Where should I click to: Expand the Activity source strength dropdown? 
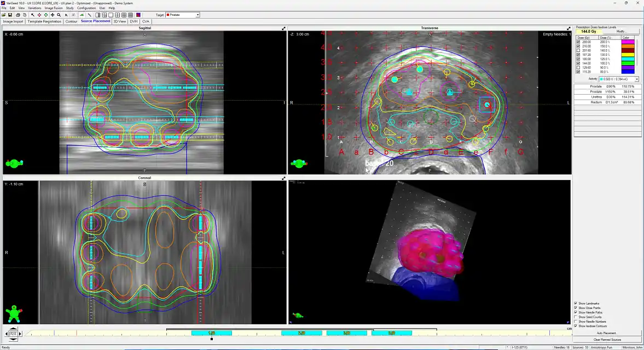(x=636, y=79)
